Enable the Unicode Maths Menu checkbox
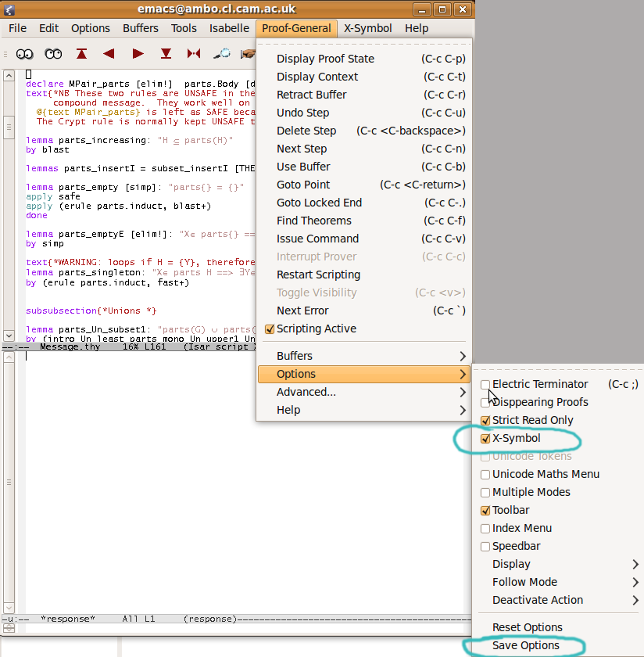Viewport: 644px width, 657px height. coord(485,475)
